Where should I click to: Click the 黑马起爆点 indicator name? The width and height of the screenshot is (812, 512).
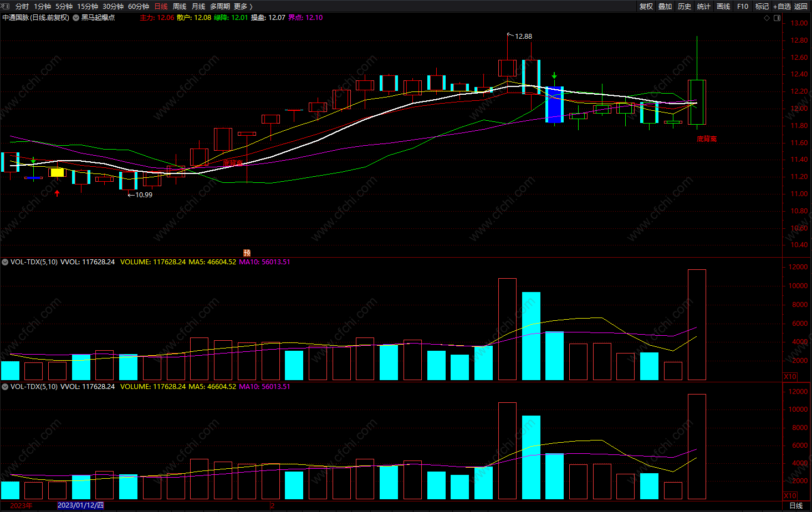coord(98,18)
